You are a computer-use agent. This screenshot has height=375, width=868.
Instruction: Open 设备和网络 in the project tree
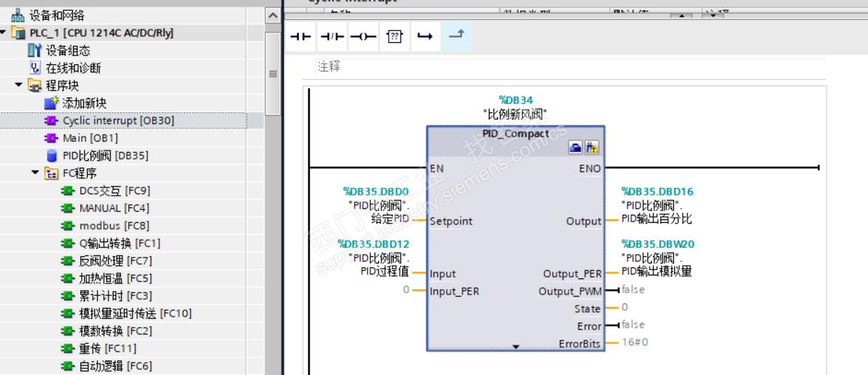[x=57, y=16]
